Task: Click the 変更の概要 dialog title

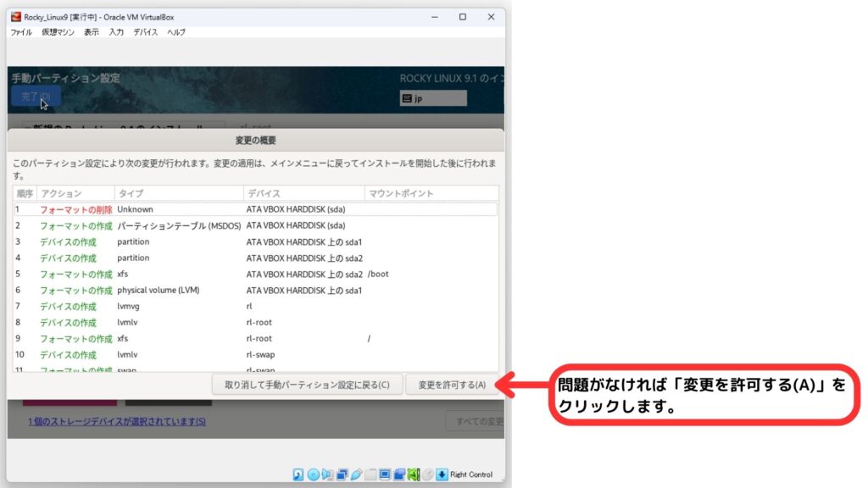Action: 256,141
